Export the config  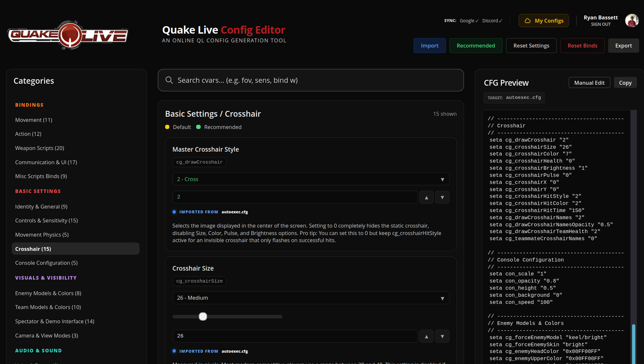[623, 46]
